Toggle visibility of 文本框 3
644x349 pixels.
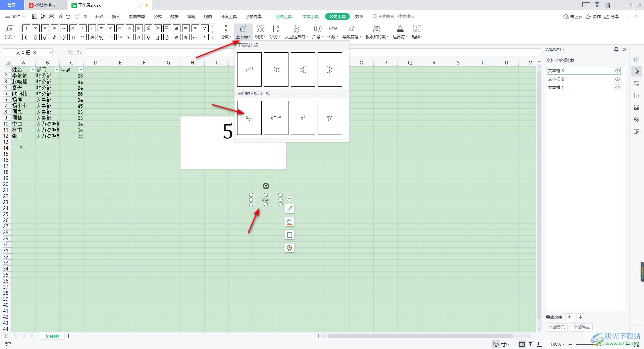point(617,71)
